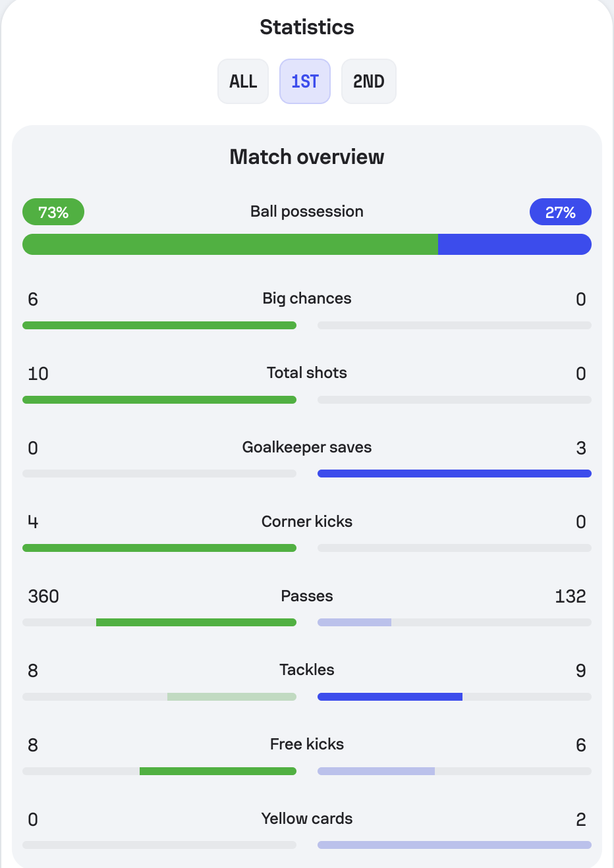Click the Match overview heading
This screenshot has height=868, width=614.
click(x=307, y=157)
